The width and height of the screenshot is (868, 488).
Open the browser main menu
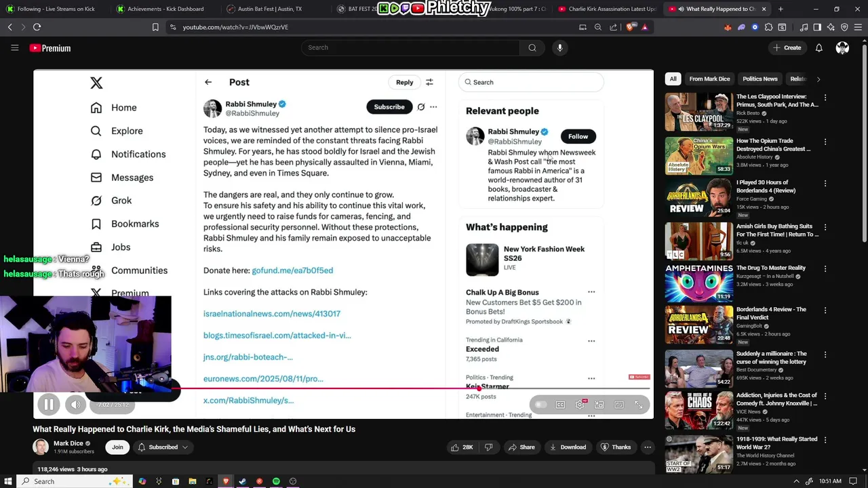[859, 27]
